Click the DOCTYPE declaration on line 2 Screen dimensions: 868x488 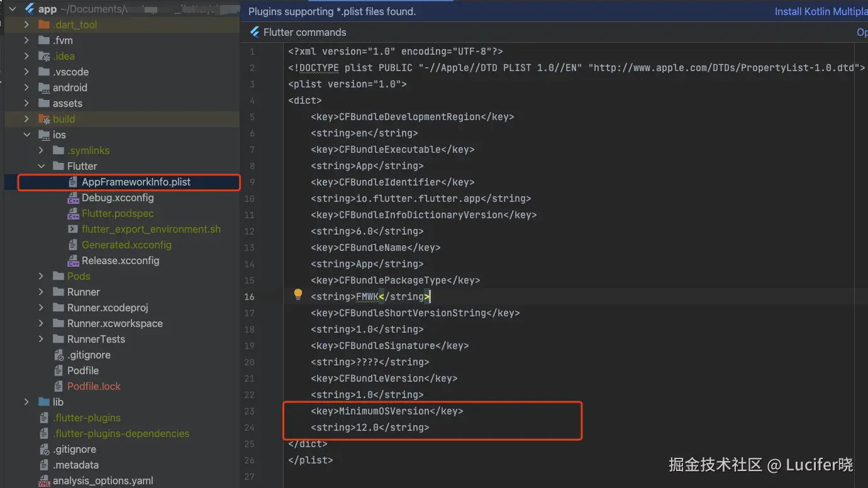pyautogui.click(x=577, y=67)
